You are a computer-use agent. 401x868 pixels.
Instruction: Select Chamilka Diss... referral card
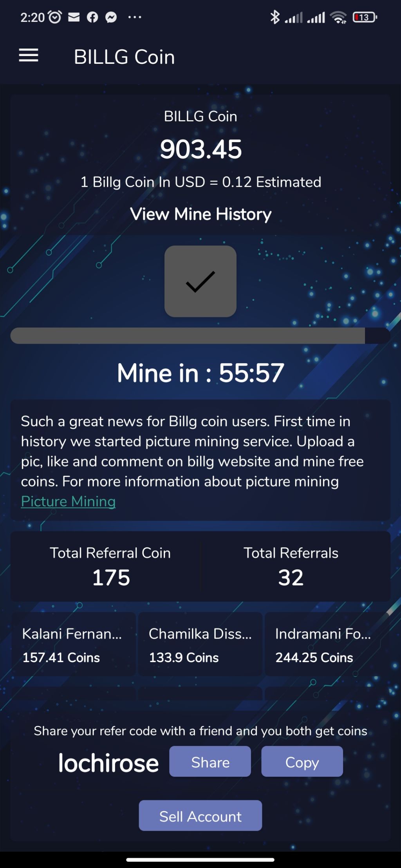200,644
